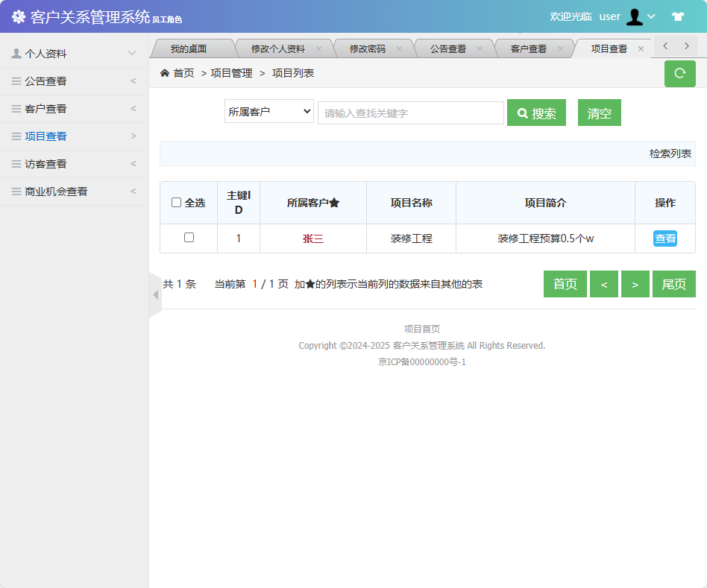Open the 所属客户 dropdown
The image size is (707, 588).
(268, 110)
